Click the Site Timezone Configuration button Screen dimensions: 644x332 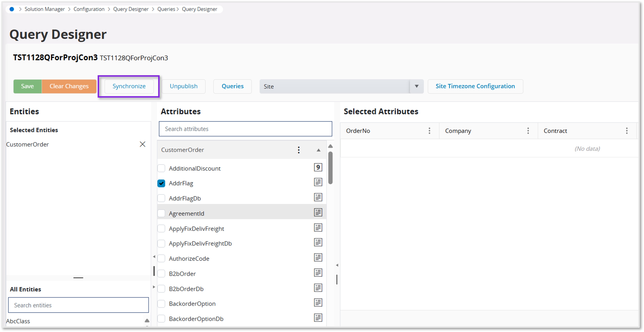475,86
